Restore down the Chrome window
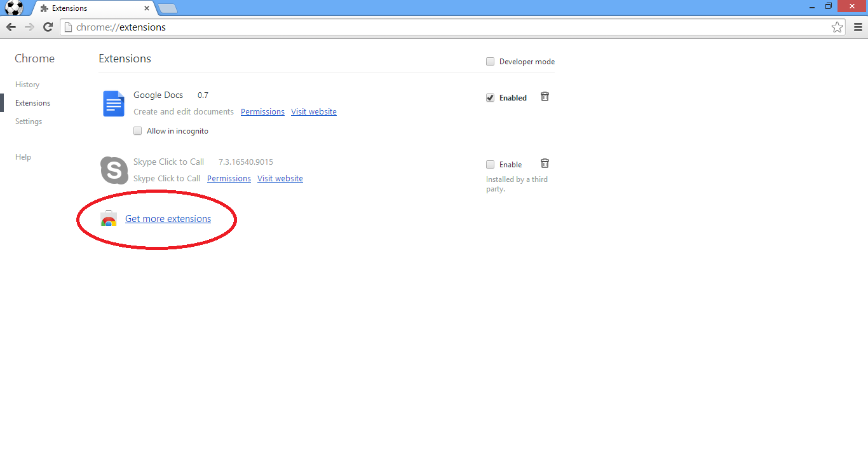The image size is (868, 458). coord(829,6)
